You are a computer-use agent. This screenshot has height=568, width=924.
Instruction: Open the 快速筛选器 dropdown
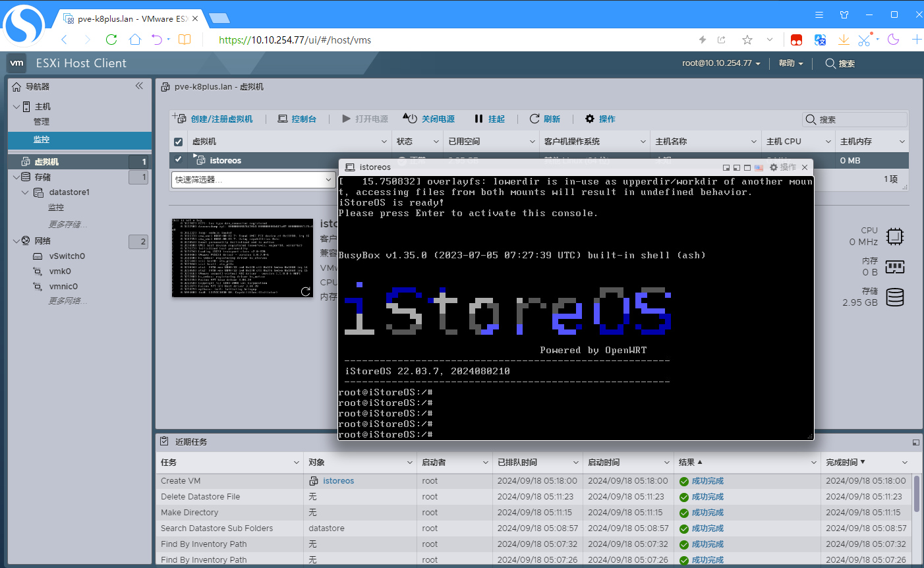(x=254, y=179)
